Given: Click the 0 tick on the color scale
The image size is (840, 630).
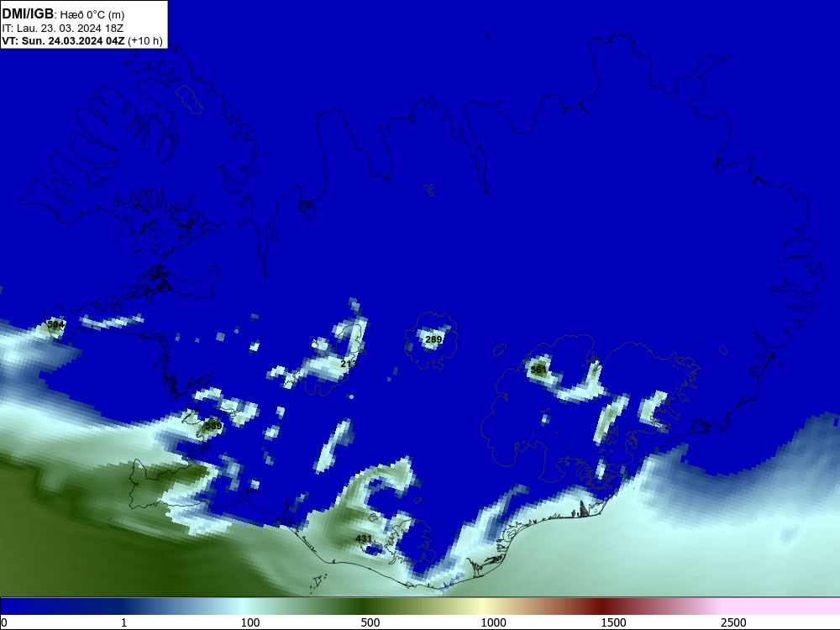Looking at the screenshot, I should [x=4, y=622].
